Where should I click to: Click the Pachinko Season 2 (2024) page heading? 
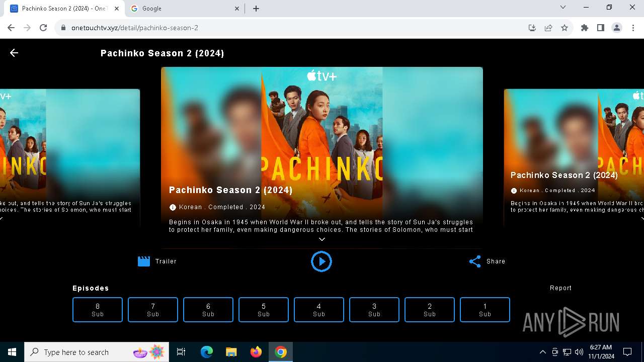point(163,53)
